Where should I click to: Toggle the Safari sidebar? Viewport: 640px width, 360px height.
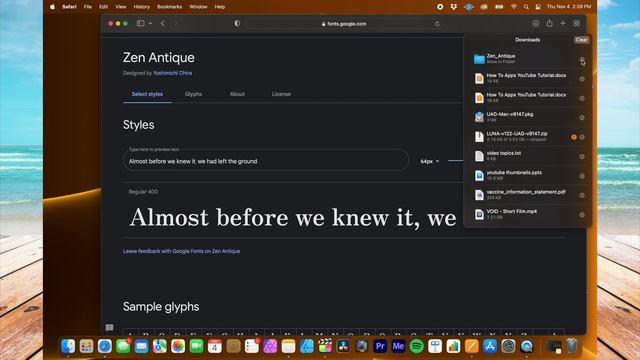click(x=140, y=23)
